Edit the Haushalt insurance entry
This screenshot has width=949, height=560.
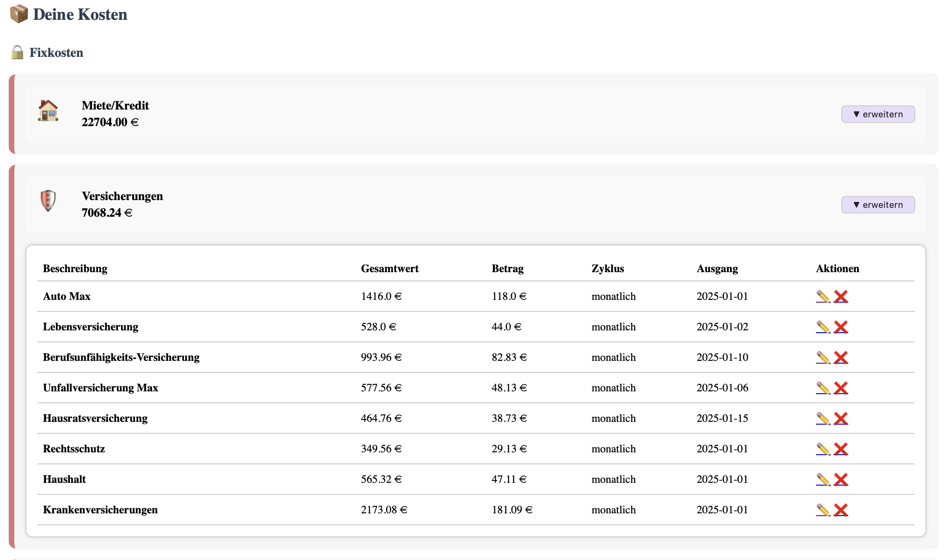pos(823,480)
